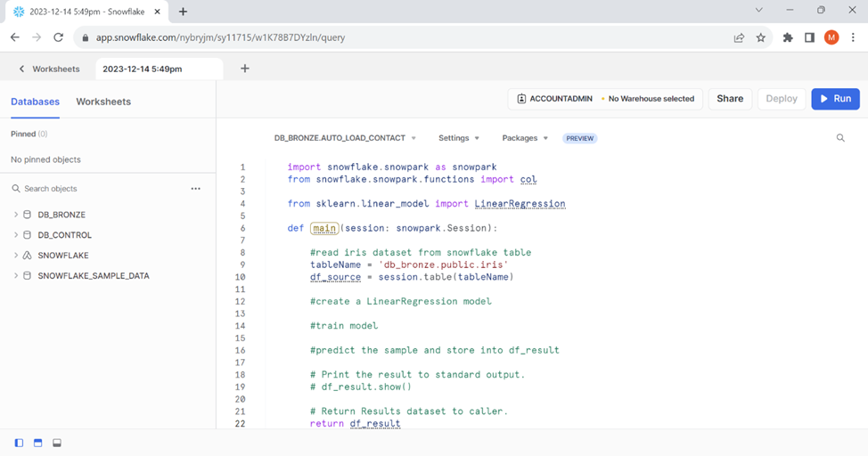Bookmark this page with the star icon
This screenshot has width=868, height=456.
[x=761, y=37]
